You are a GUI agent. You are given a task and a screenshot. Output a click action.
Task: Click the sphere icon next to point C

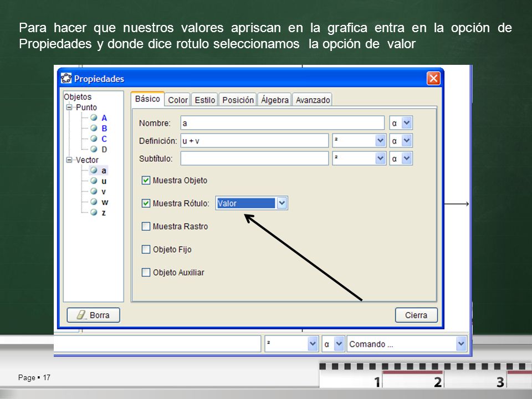coord(94,139)
